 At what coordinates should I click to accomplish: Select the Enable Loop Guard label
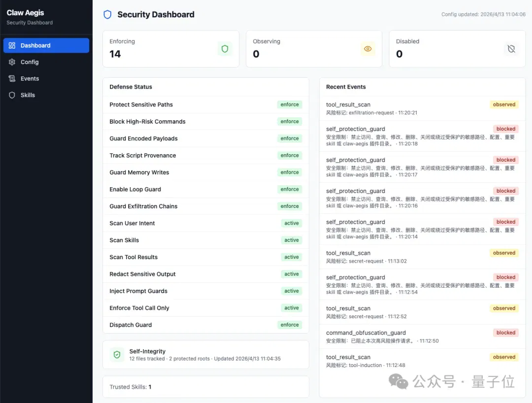(135, 189)
